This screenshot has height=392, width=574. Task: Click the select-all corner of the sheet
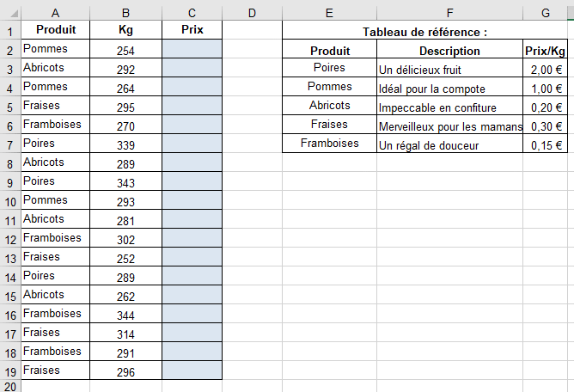[9, 11]
